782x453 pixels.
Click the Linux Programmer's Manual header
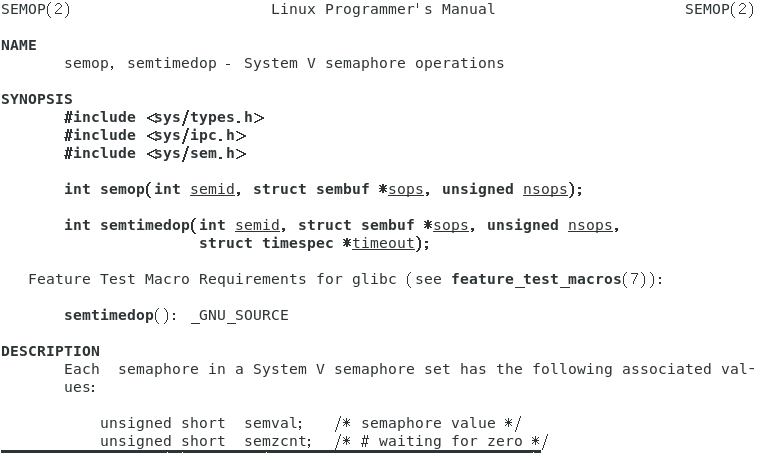click(383, 9)
